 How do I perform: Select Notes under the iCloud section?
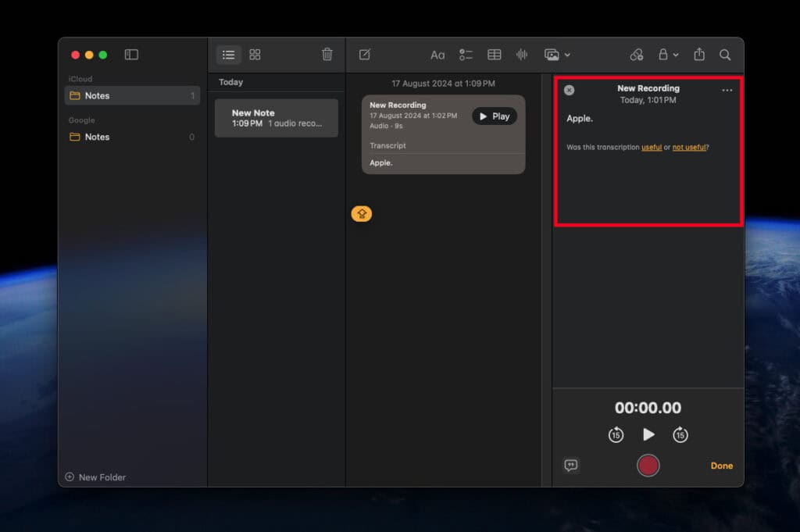click(96, 95)
